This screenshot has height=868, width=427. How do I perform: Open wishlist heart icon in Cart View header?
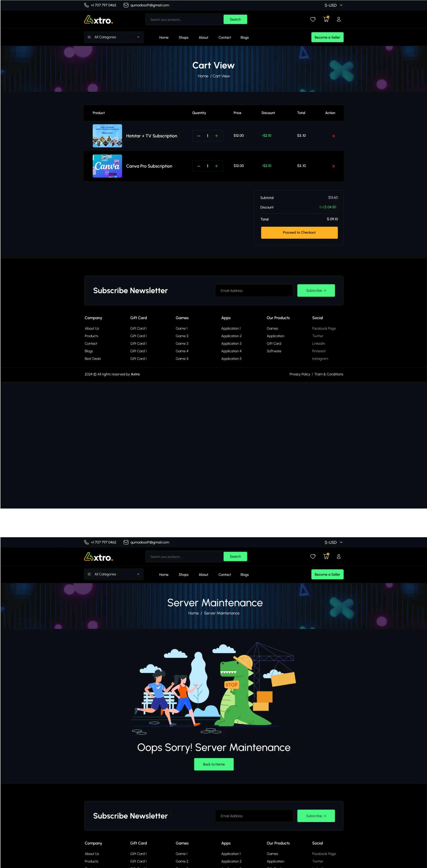[x=313, y=20]
